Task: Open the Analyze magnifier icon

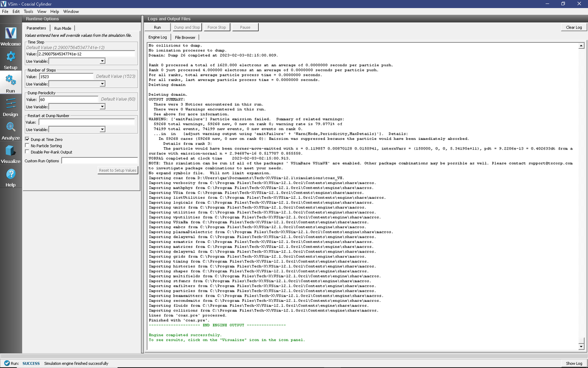Action: point(11,128)
